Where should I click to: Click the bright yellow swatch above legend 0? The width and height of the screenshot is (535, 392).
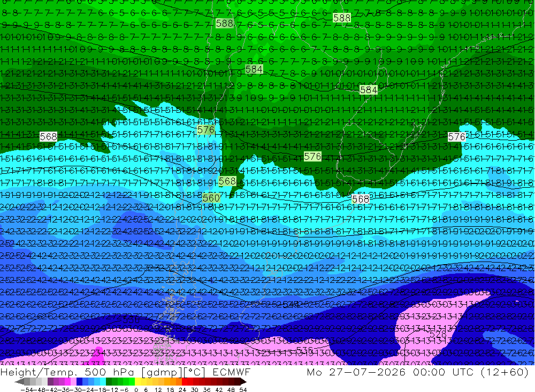tap(137, 382)
